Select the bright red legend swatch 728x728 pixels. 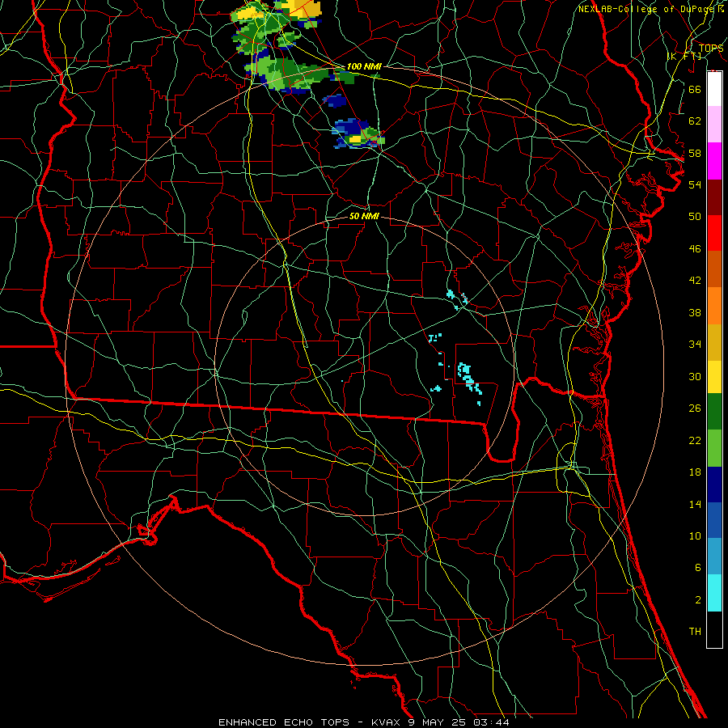(714, 233)
